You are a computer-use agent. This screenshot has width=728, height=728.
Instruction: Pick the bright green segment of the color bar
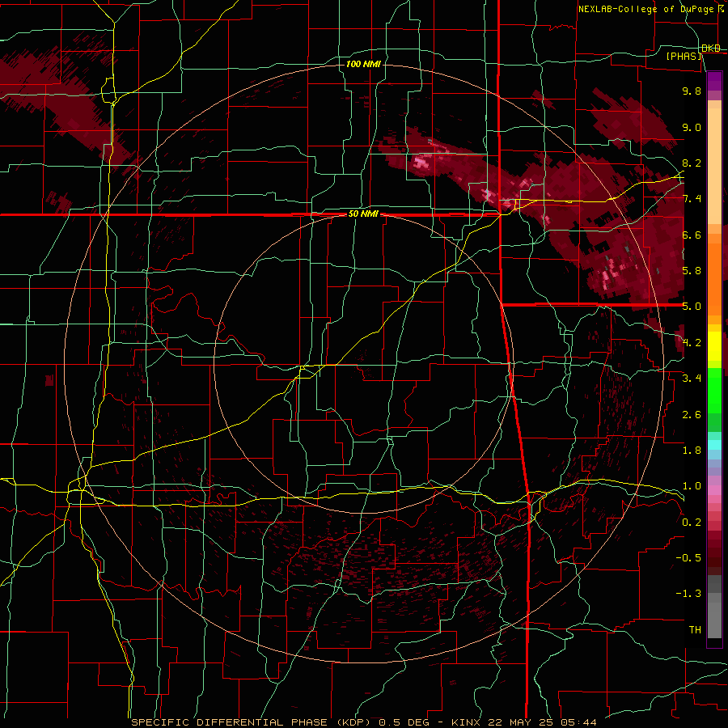(x=714, y=390)
